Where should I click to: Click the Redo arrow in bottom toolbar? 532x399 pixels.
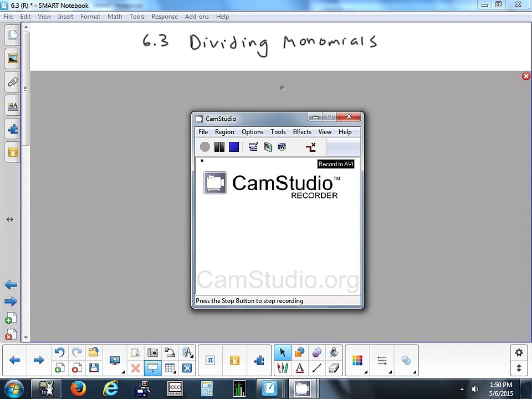[77, 352]
